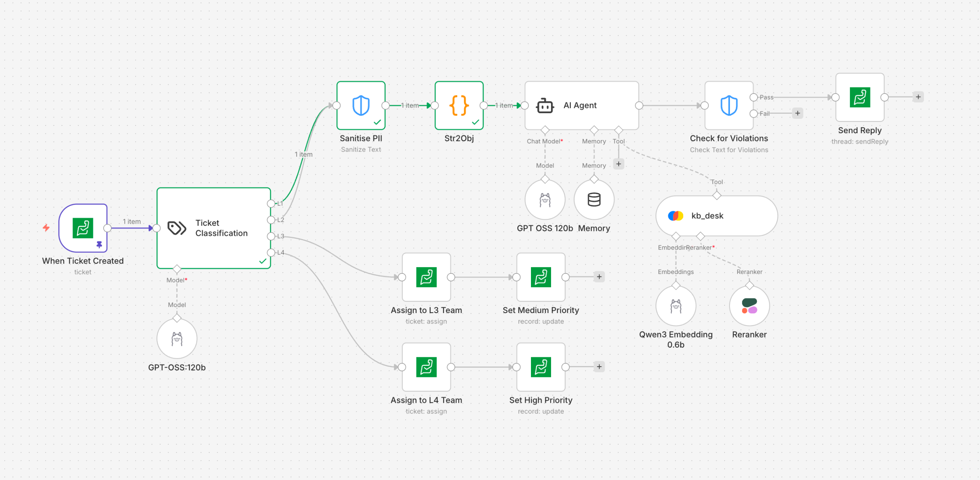
Task: Add a node after Send Reply
Action: point(918,97)
